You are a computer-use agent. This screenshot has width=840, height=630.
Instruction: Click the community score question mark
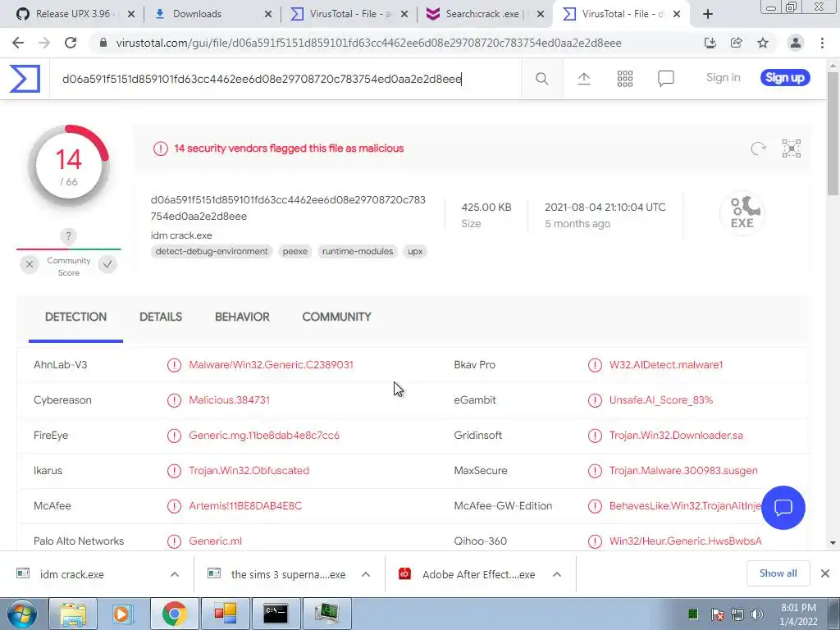[68, 235]
